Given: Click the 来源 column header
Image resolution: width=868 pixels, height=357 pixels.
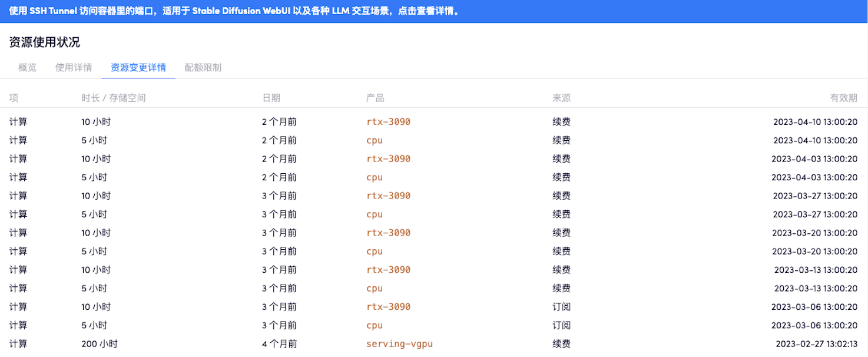Looking at the screenshot, I should click(x=560, y=97).
